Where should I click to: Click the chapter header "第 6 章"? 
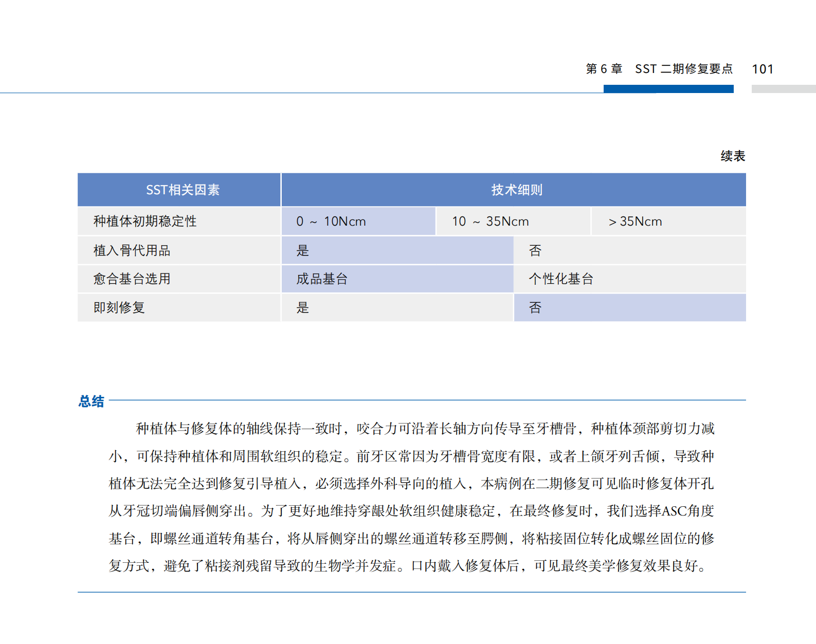(x=604, y=69)
